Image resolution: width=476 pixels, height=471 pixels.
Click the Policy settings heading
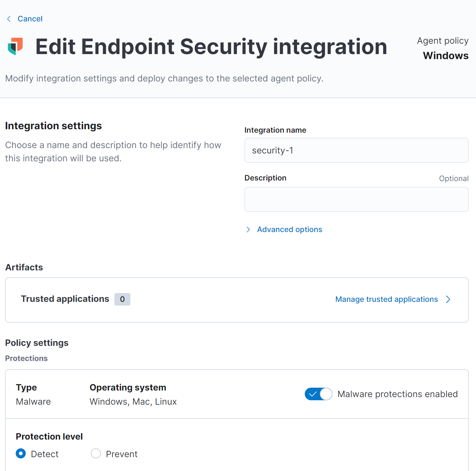37,343
